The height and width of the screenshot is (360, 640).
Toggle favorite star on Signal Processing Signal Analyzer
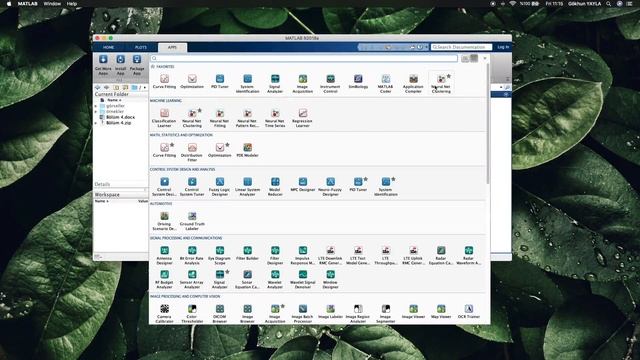pos(227,272)
